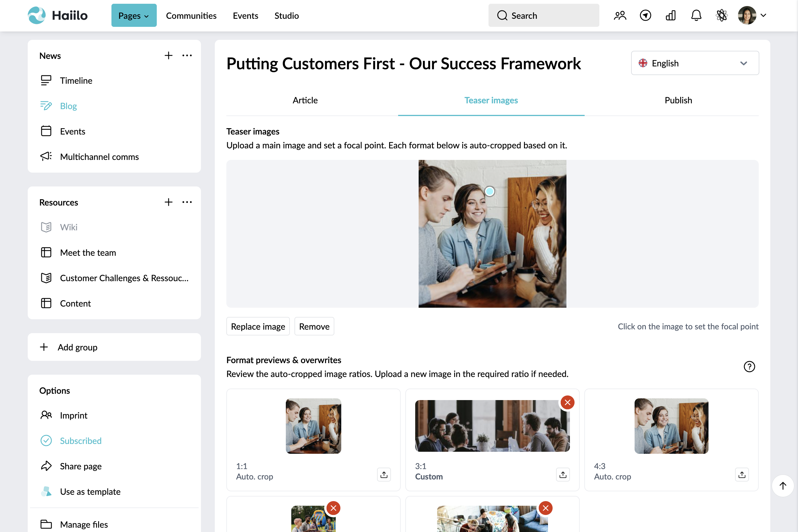Click the Replace image button

click(258, 326)
